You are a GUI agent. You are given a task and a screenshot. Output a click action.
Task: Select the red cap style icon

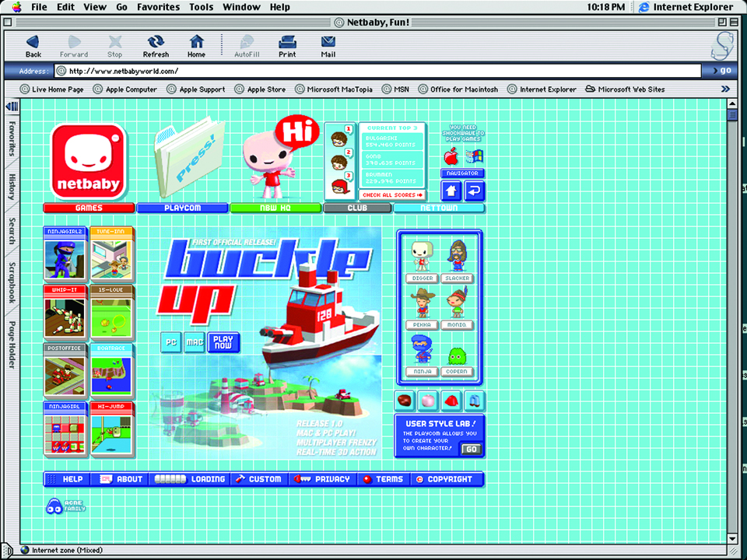[451, 400]
